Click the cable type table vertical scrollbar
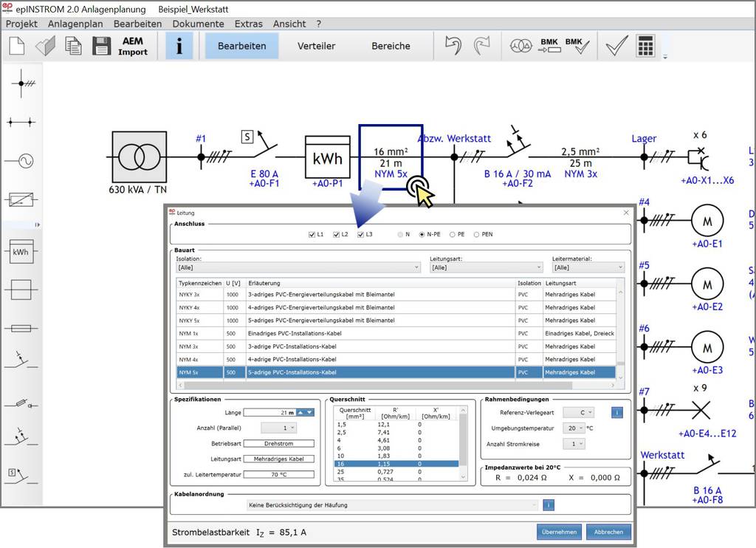 click(x=620, y=335)
